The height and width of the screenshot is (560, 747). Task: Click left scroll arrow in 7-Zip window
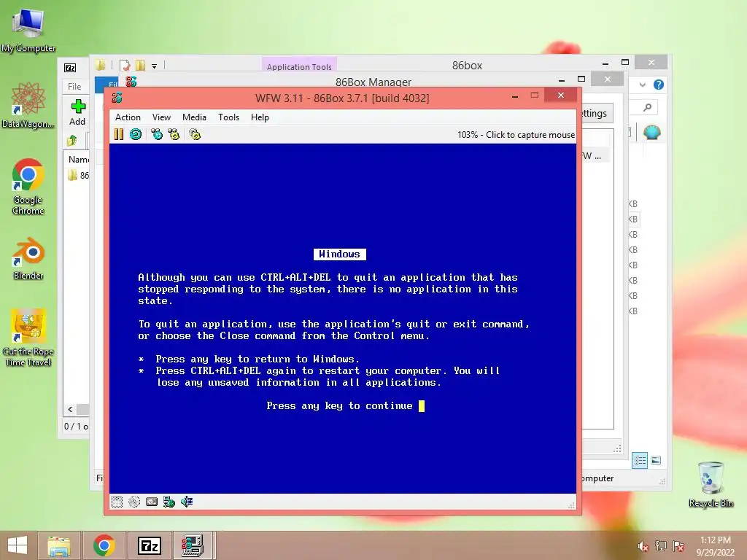(x=71, y=409)
